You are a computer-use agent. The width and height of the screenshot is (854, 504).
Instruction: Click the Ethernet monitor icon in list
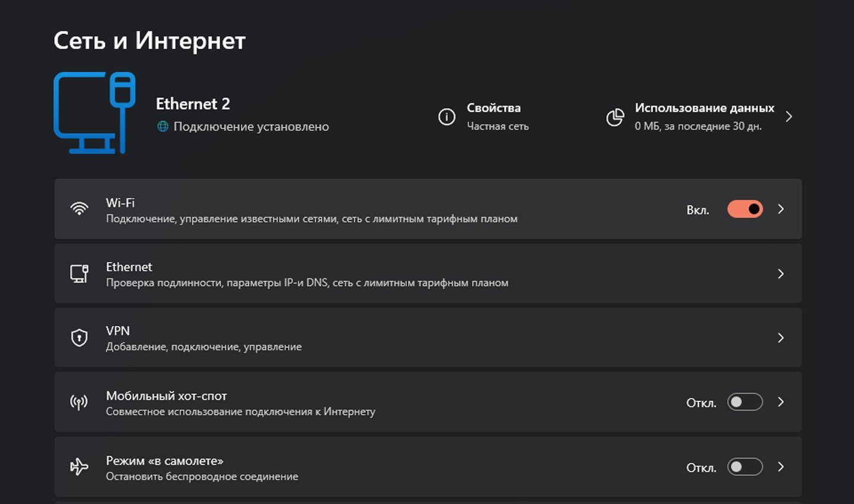pos(79,273)
